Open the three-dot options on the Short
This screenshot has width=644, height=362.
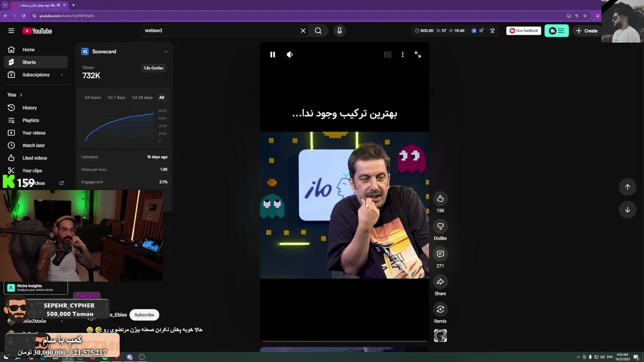[403, 54]
